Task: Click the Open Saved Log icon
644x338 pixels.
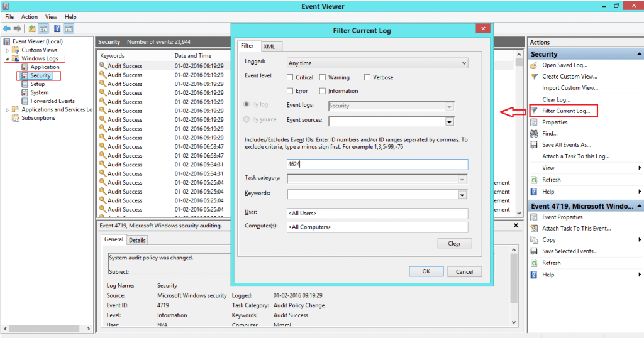Action: pos(535,65)
